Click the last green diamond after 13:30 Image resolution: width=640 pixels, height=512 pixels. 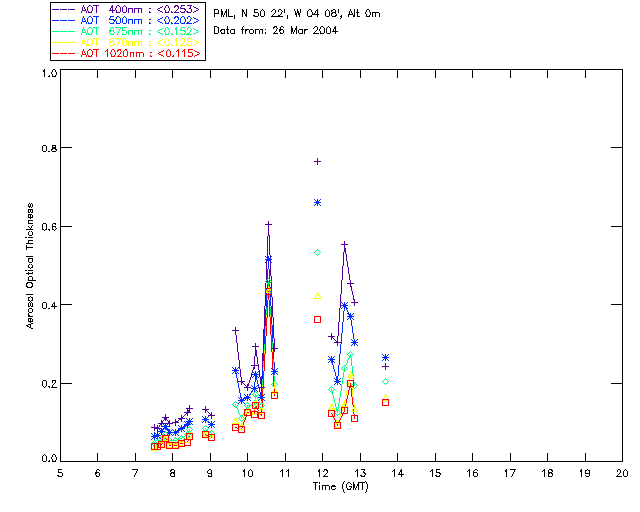(385, 382)
